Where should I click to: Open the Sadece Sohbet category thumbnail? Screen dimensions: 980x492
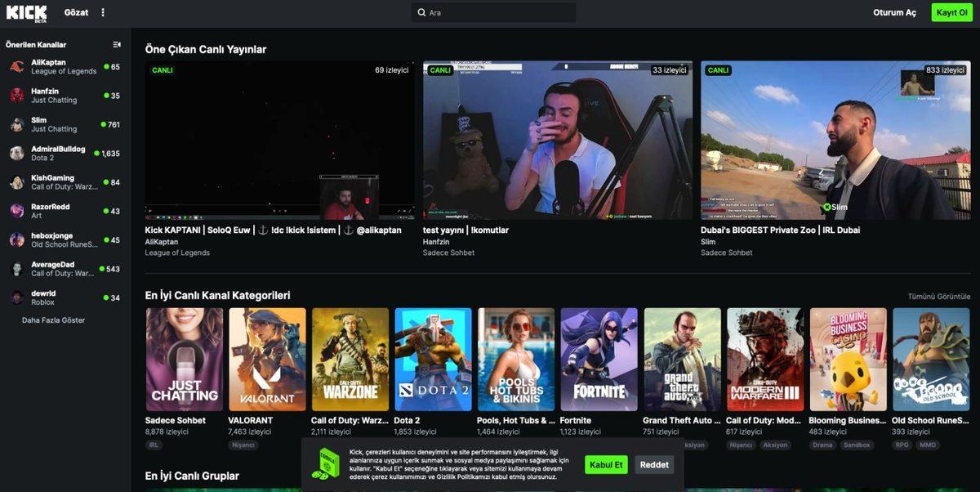click(x=184, y=358)
